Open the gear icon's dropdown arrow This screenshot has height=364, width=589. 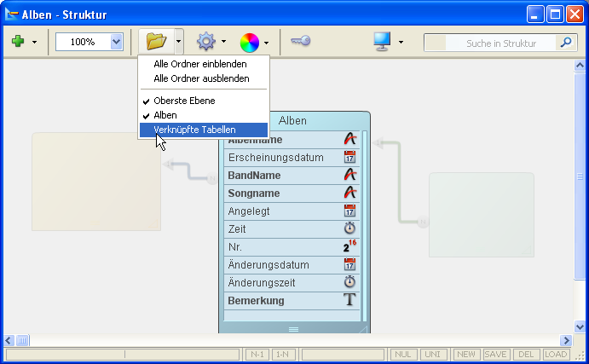click(x=224, y=41)
